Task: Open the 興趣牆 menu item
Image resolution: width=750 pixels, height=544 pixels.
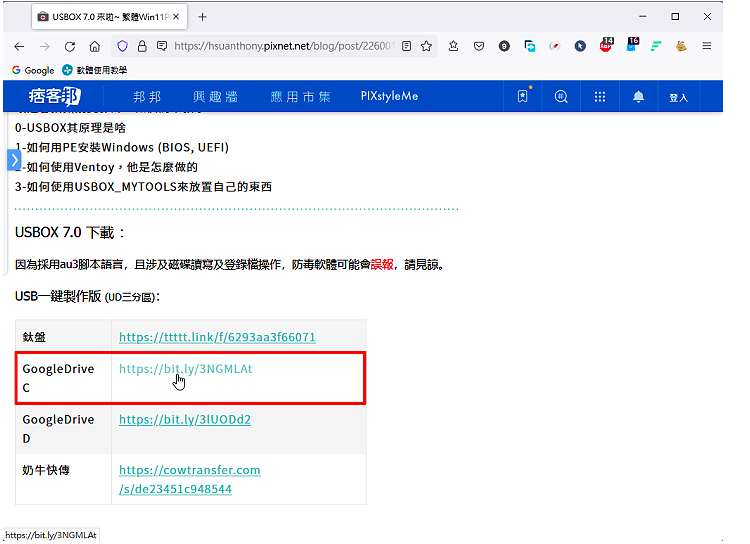Action: (x=215, y=97)
